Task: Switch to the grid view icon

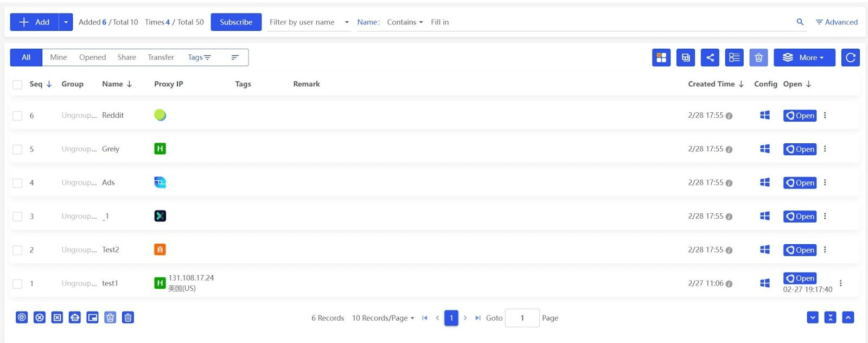Action: pyautogui.click(x=661, y=58)
